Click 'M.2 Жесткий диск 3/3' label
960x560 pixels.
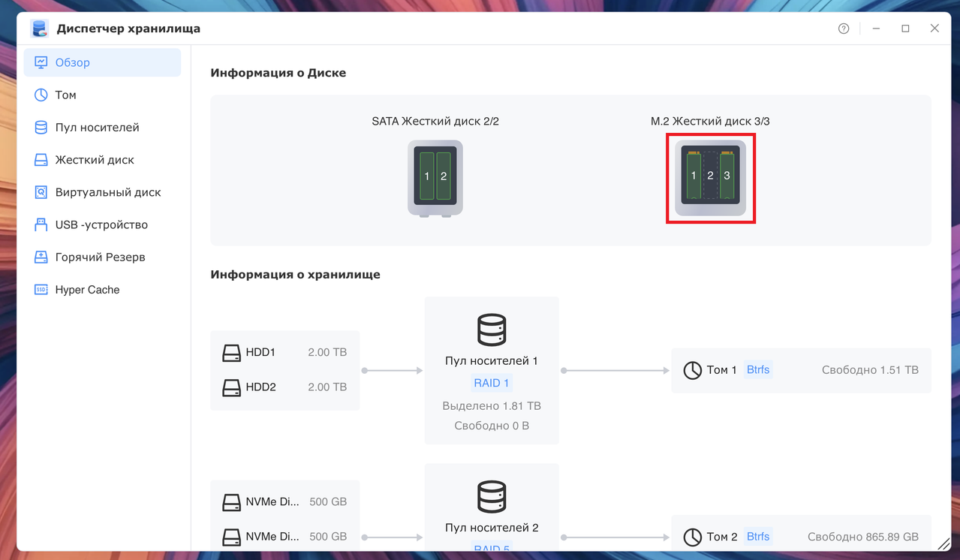pyautogui.click(x=710, y=121)
